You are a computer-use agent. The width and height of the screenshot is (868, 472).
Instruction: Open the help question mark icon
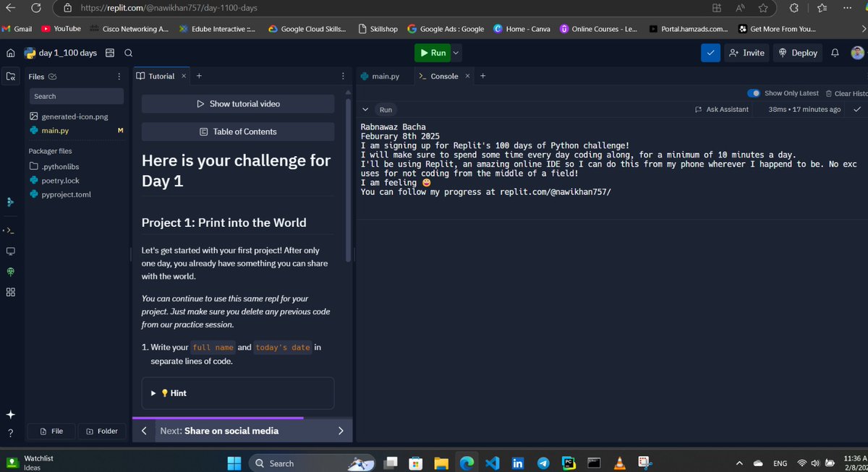point(10,433)
